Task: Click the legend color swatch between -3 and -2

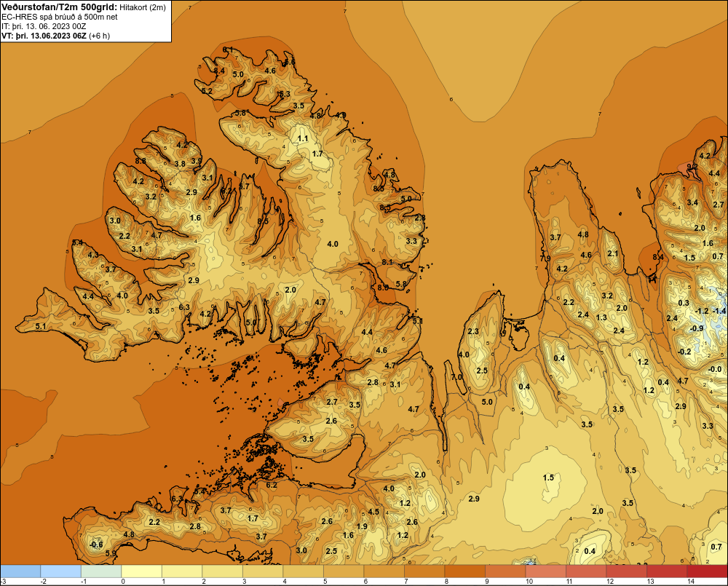Action: click(20, 571)
